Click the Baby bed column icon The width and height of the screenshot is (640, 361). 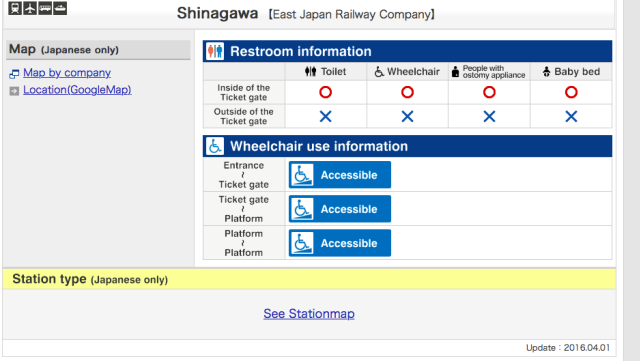click(546, 71)
